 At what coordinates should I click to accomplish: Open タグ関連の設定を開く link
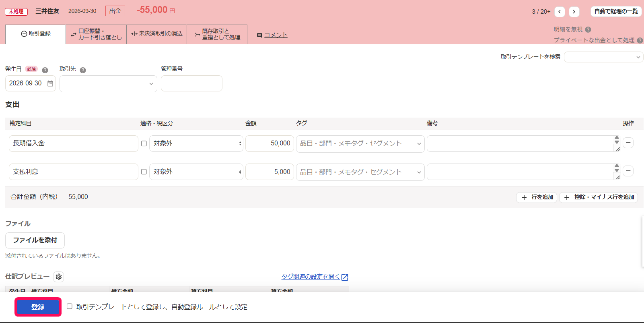[311, 276]
